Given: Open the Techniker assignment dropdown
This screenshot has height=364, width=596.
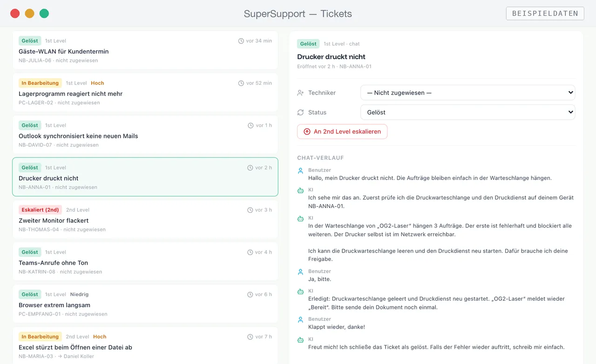Looking at the screenshot, I should [x=468, y=93].
